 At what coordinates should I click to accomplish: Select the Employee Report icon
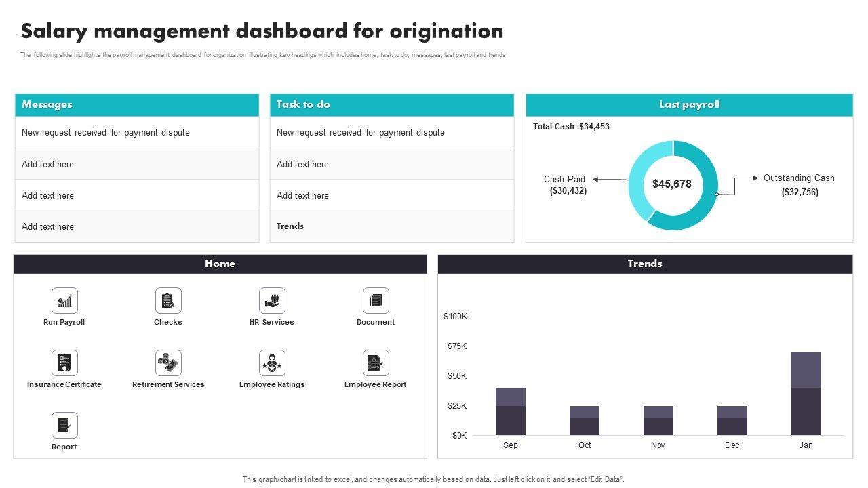coord(376,363)
